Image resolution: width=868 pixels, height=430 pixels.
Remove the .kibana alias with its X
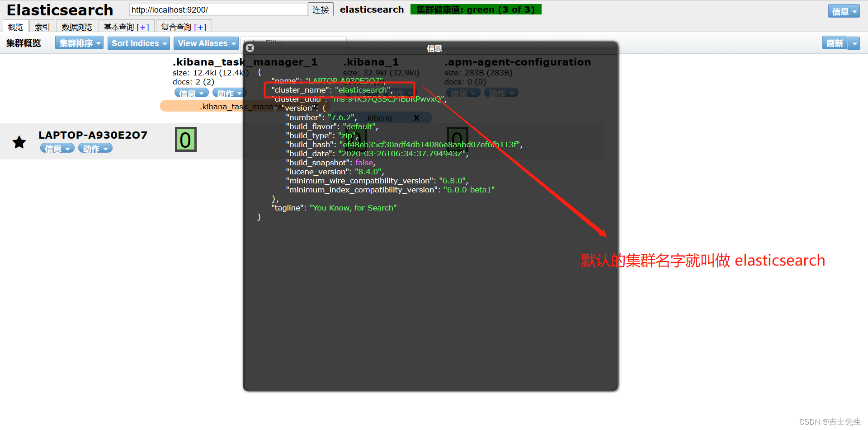pos(416,118)
